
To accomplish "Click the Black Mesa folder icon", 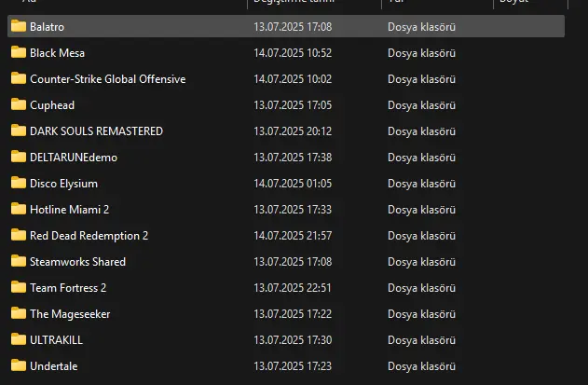I will (x=19, y=52).
